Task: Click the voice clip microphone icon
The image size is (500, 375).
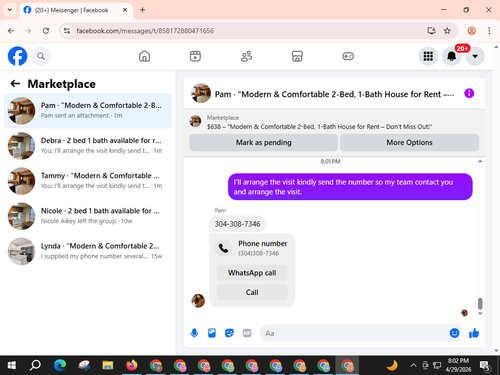Action: coord(194,333)
